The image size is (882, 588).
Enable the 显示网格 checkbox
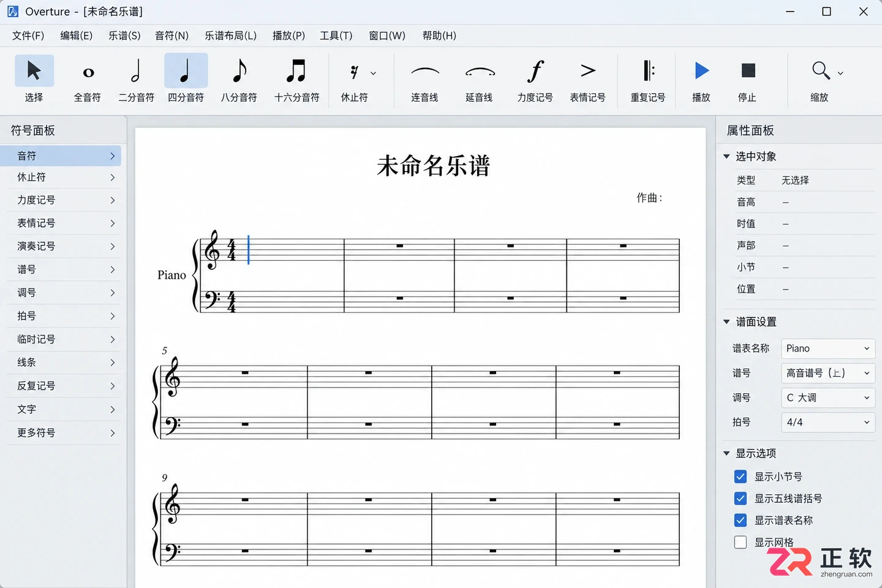click(x=741, y=542)
